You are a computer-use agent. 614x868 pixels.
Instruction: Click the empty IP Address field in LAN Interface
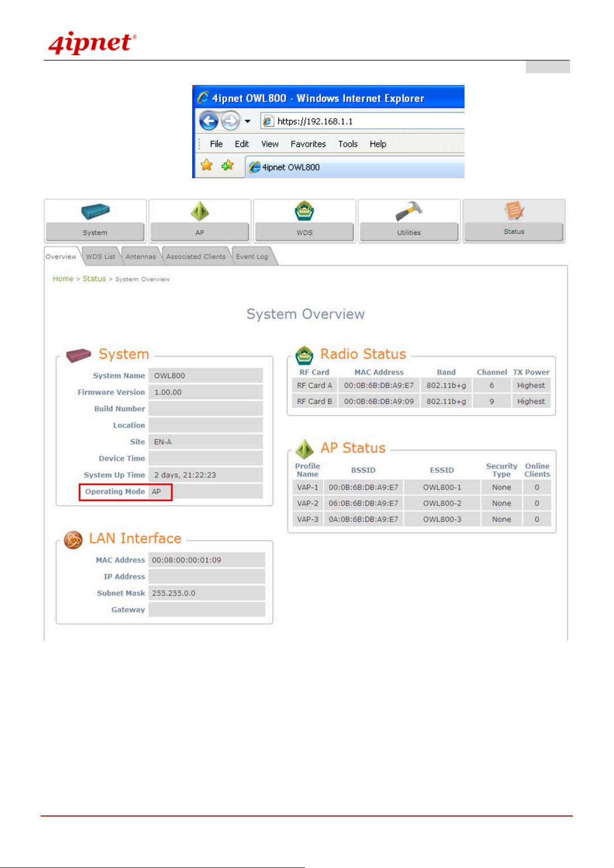(x=207, y=576)
